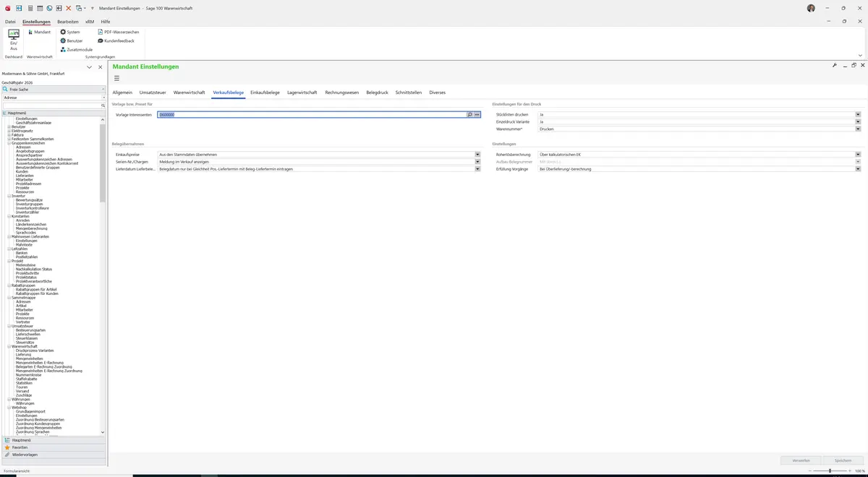Image resolution: width=868 pixels, height=477 pixels.
Task: Open Benutzer settings from ribbon
Action: [x=72, y=40]
